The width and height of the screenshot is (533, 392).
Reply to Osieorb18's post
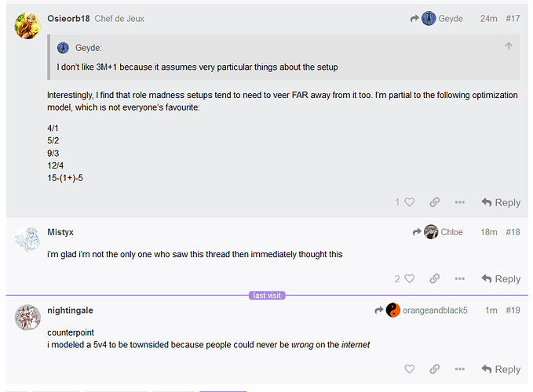tap(501, 202)
